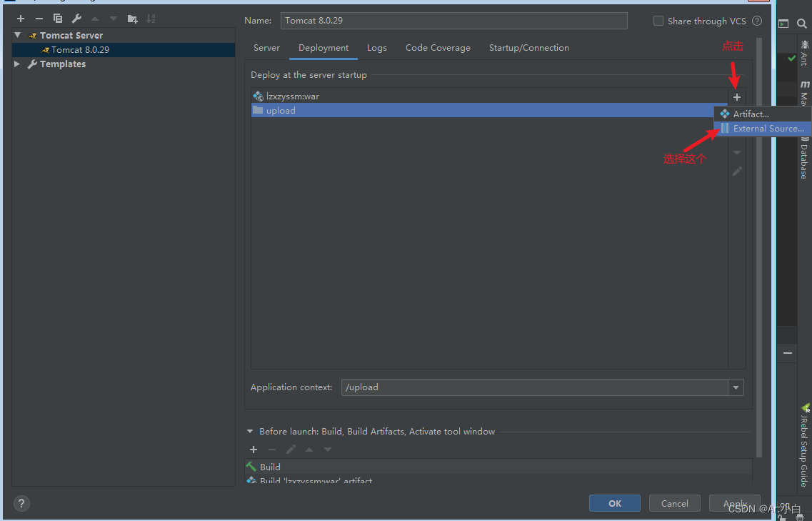Click plus to add deployment item
Screen dimensions: 812x521
(x=737, y=97)
